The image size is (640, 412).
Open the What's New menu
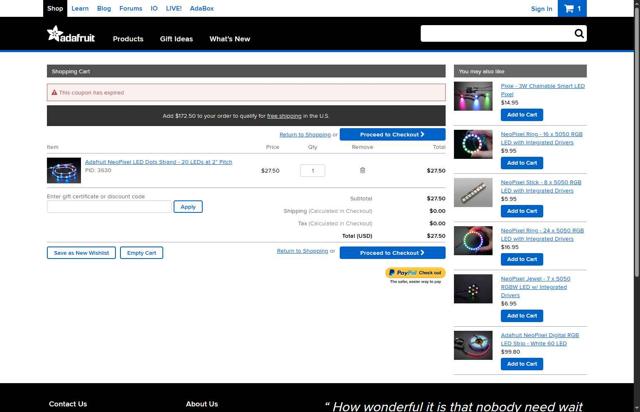click(x=230, y=39)
